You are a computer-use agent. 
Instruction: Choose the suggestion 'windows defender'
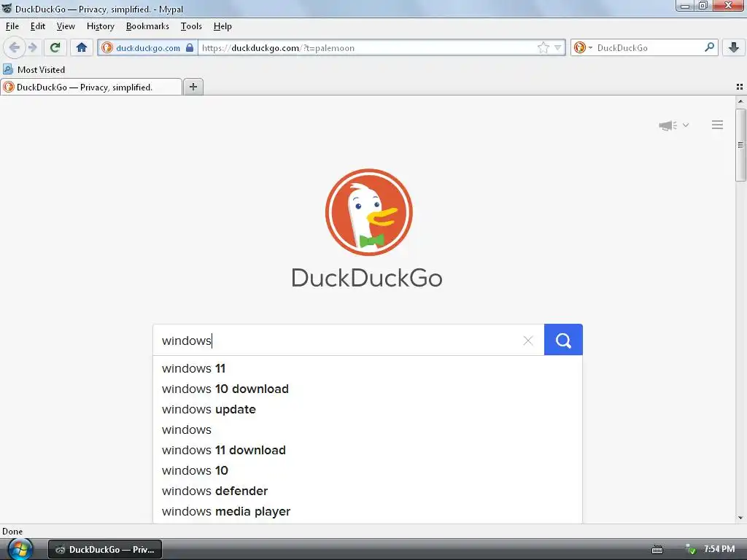click(x=368, y=491)
